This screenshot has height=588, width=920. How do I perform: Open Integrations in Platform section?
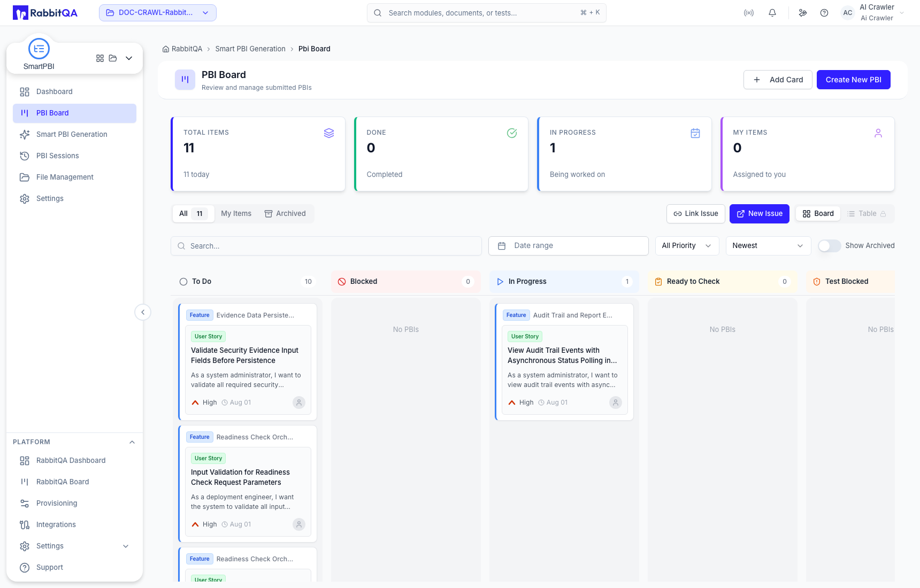(74, 525)
